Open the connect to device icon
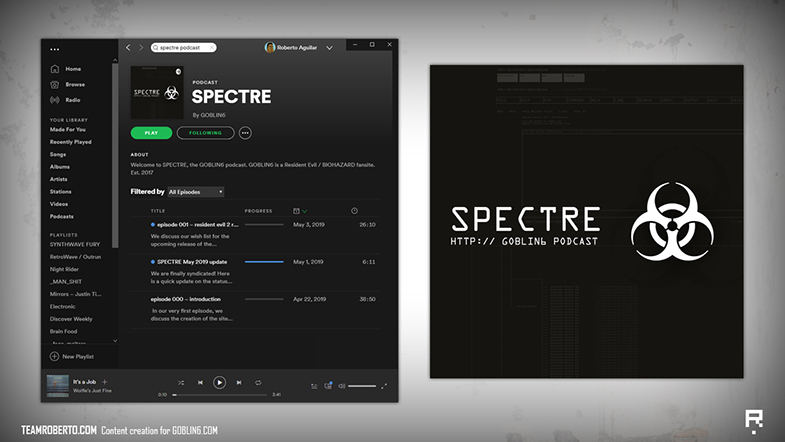The image size is (785, 442). 328,385
